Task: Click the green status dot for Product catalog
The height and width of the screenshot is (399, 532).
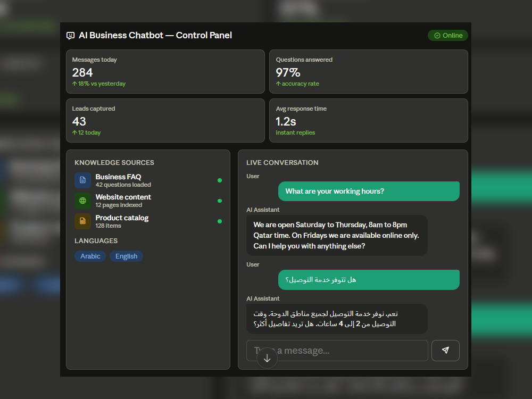Action: [x=220, y=221]
